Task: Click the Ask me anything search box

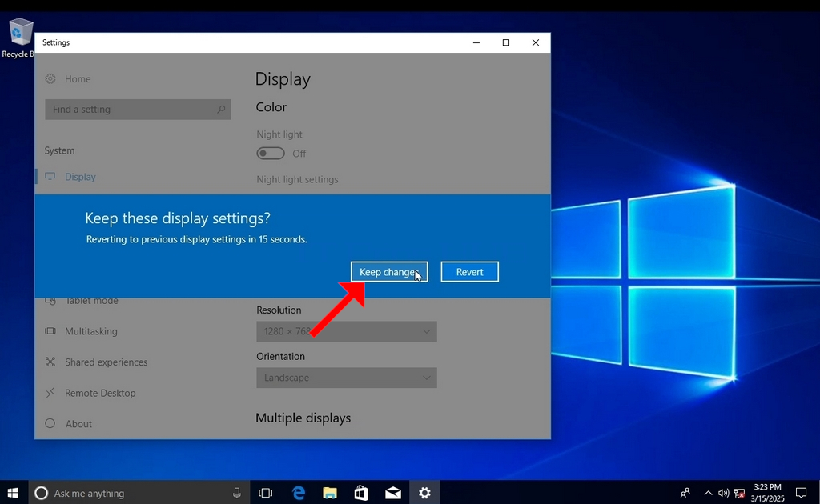Action: click(139, 493)
